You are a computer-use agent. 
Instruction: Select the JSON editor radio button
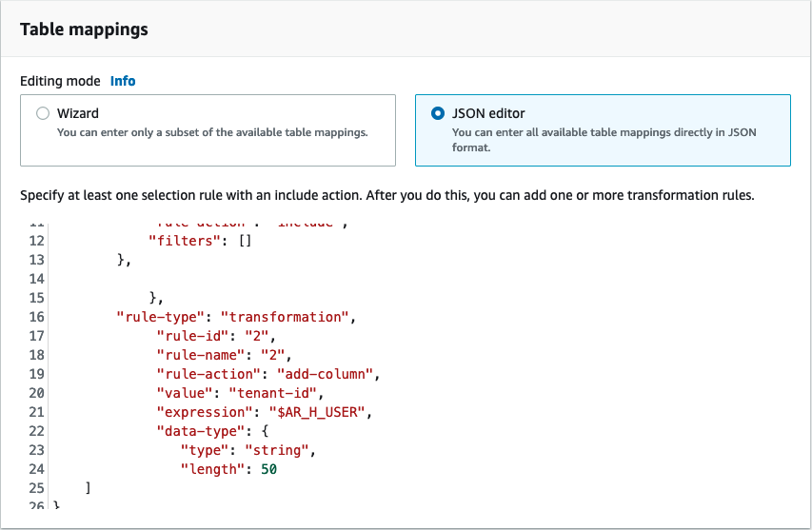(438, 113)
